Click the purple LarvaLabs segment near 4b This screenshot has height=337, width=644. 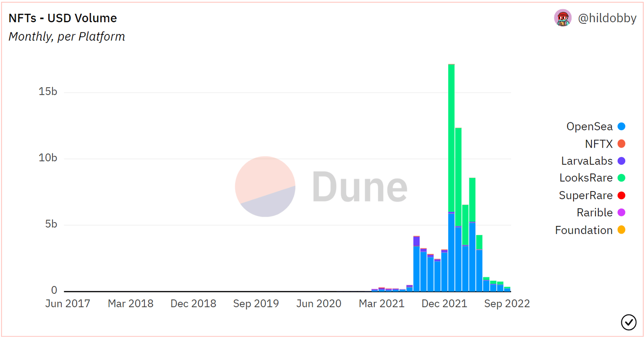[x=416, y=241]
